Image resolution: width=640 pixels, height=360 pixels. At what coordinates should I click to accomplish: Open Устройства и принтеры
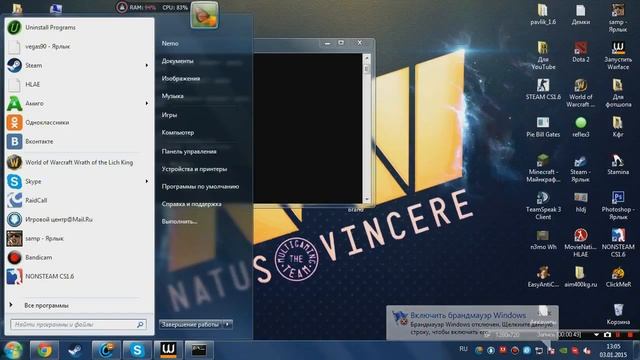tap(194, 169)
